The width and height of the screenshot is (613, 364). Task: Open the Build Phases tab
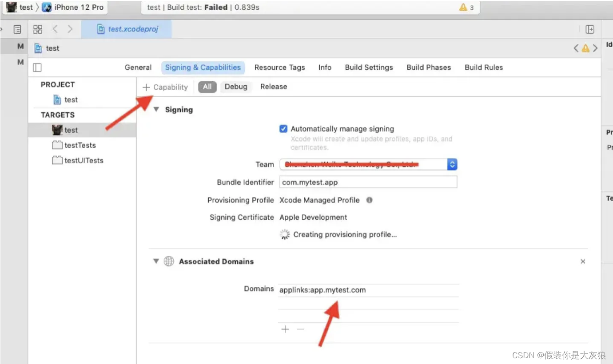[x=429, y=67]
